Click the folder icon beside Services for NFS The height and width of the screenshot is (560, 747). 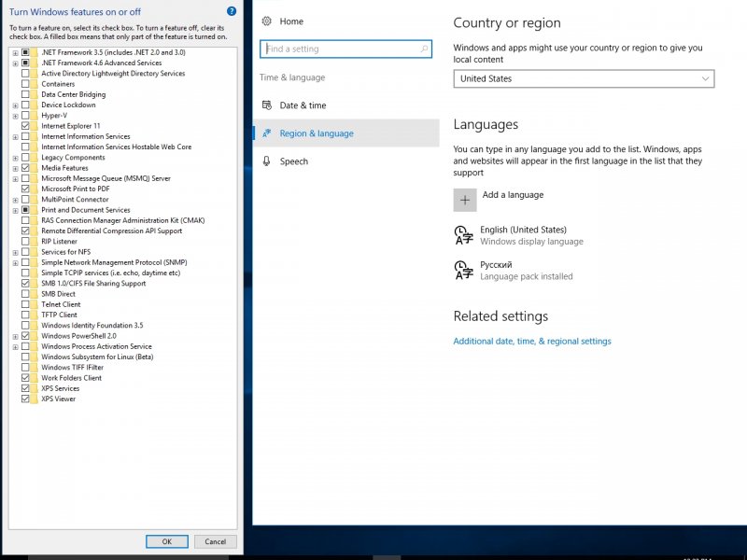tap(34, 252)
